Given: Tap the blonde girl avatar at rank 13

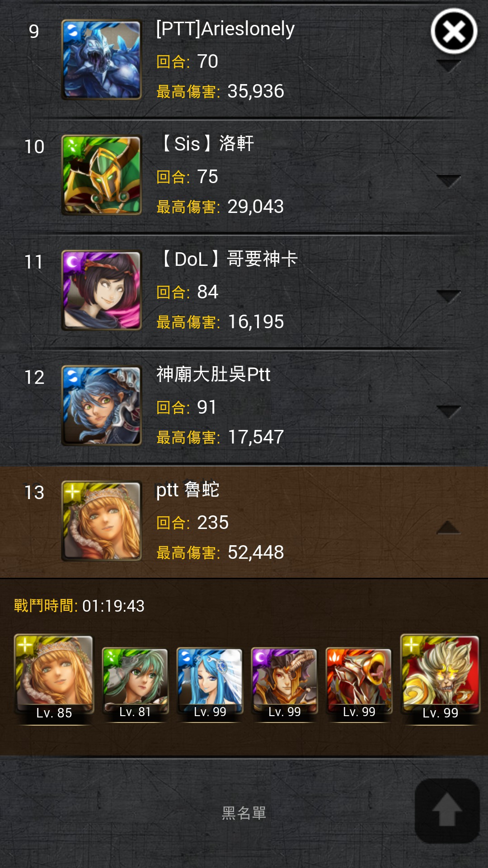Looking at the screenshot, I should click(x=102, y=521).
